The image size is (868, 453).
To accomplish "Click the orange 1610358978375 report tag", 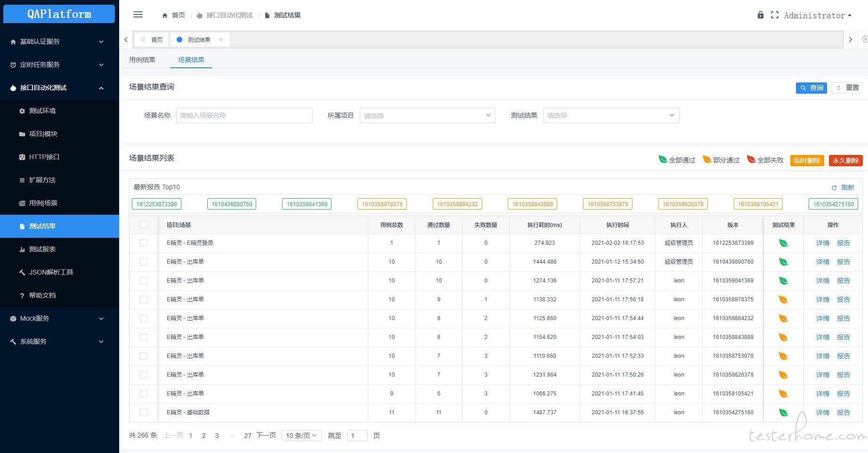I will pyautogui.click(x=382, y=204).
